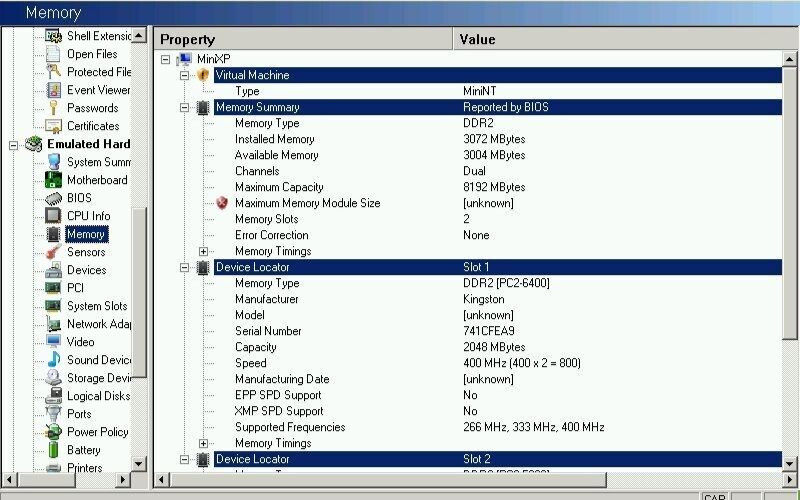Click the Logical Disks icon
800x500 pixels.
[x=53, y=395]
